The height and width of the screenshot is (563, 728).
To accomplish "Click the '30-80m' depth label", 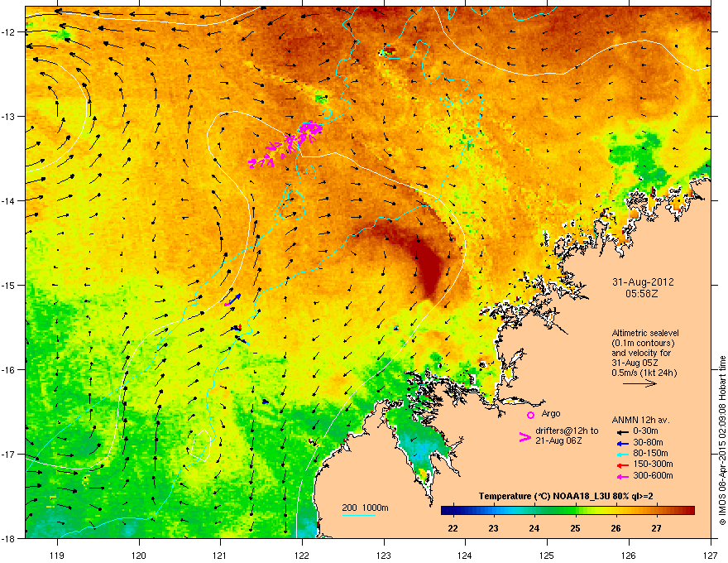I will [648, 442].
